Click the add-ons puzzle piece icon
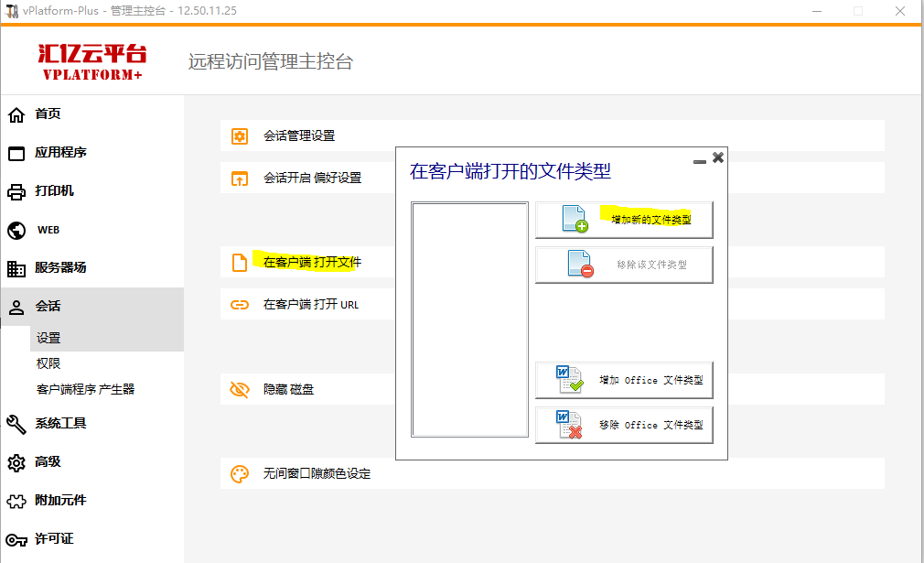Screen dimensions: 924x563 pyautogui.click(x=16, y=501)
